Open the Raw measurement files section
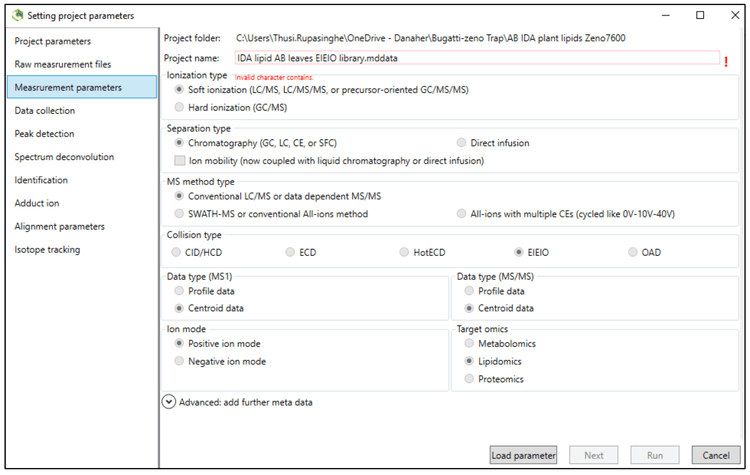The width and height of the screenshot is (750, 475). (63, 64)
